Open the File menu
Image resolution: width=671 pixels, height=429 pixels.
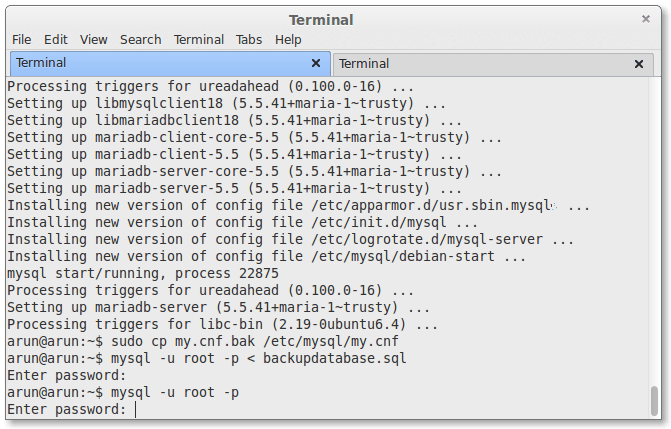[21, 39]
